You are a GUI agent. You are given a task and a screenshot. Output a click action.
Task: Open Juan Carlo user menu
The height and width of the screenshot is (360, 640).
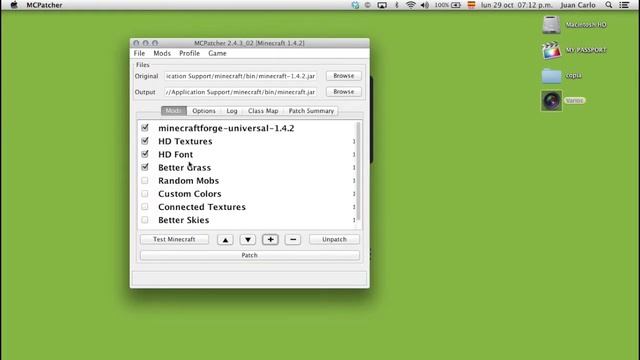(x=578, y=5)
